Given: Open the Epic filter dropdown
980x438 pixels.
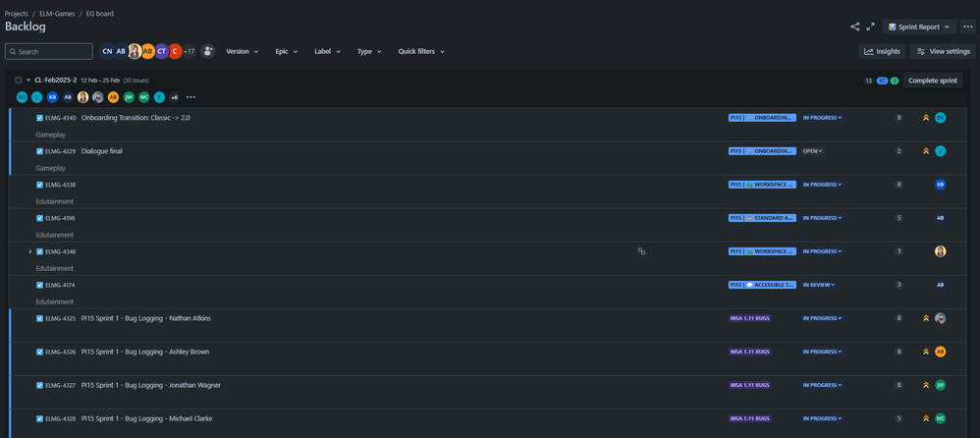Looking at the screenshot, I should click(287, 51).
